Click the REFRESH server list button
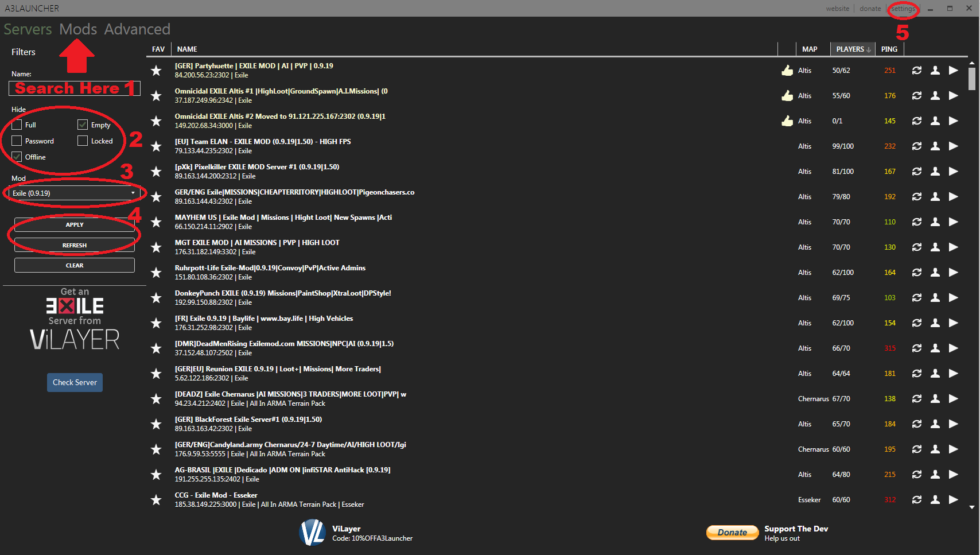 pyautogui.click(x=75, y=246)
